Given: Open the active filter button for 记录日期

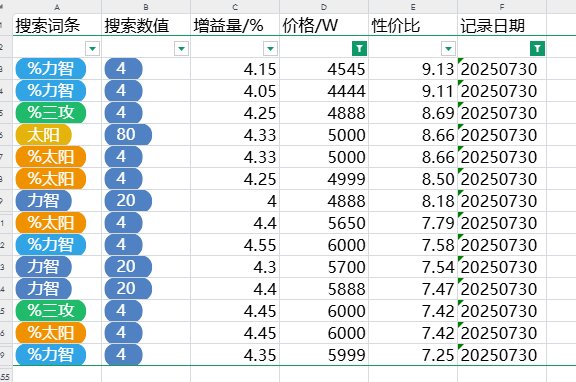Looking at the screenshot, I should coord(537,48).
